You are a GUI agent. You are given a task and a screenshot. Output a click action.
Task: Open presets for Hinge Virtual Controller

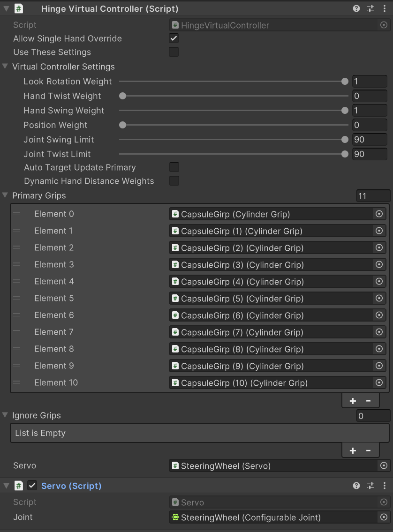370,8
